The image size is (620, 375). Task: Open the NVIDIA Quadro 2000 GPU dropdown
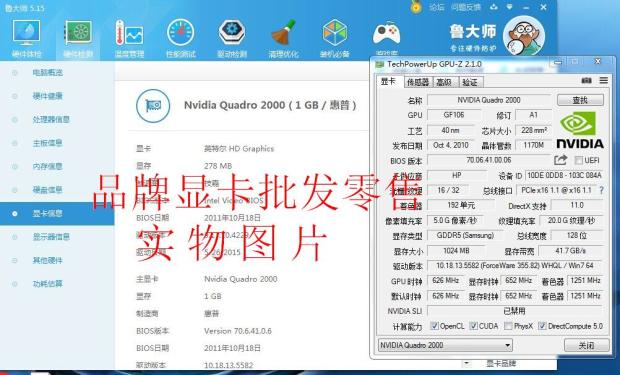click(x=445, y=345)
